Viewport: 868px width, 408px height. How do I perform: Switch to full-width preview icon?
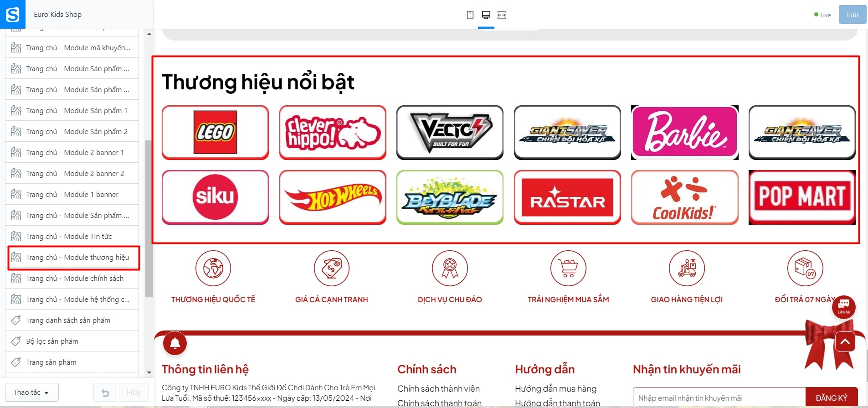(x=502, y=15)
